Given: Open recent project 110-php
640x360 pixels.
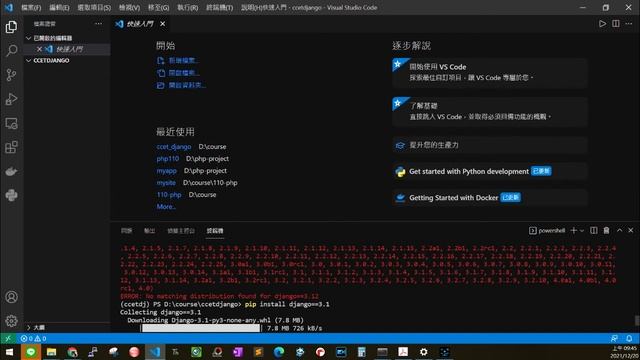Looking at the screenshot, I should tap(169, 195).
